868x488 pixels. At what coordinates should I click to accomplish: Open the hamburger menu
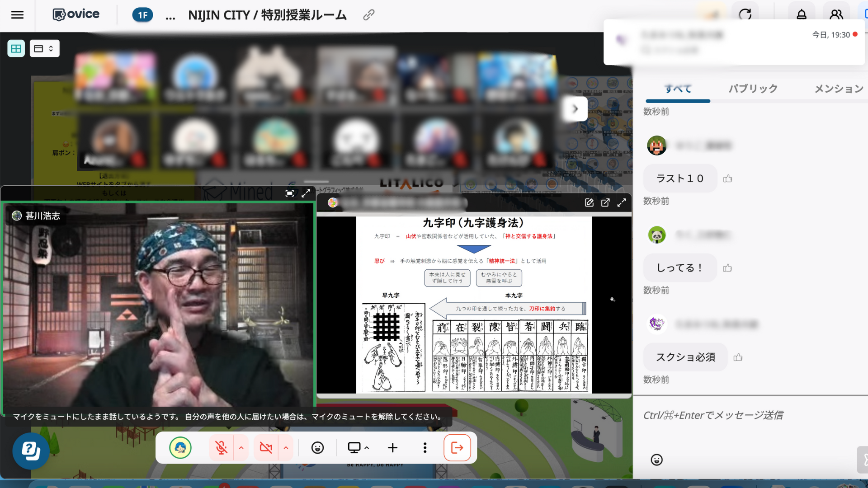pyautogui.click(x=17, y=15)
